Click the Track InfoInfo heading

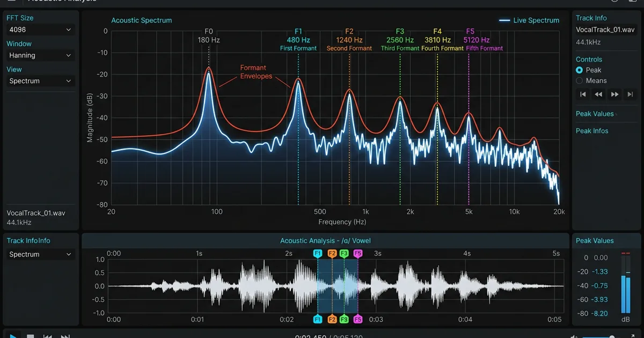click(28, 241)
